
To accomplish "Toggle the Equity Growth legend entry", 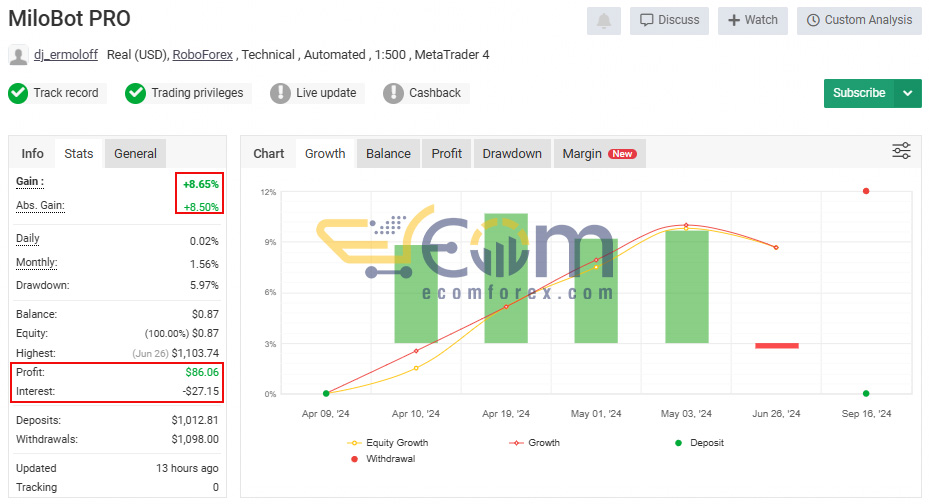I will pyautogui.click(x=387, y=442).
